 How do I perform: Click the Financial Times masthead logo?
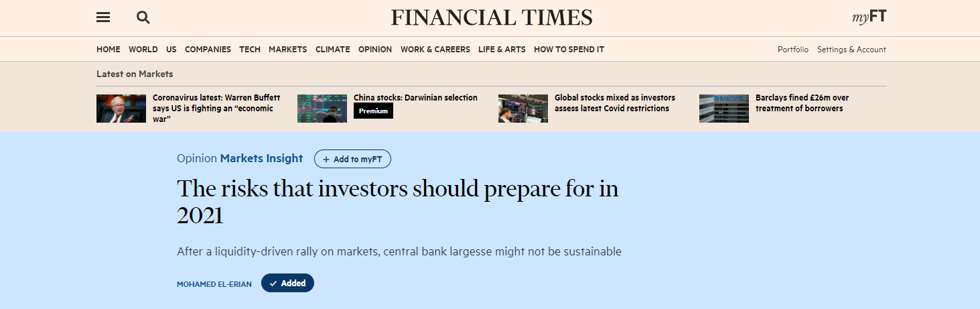coord(492,17)
